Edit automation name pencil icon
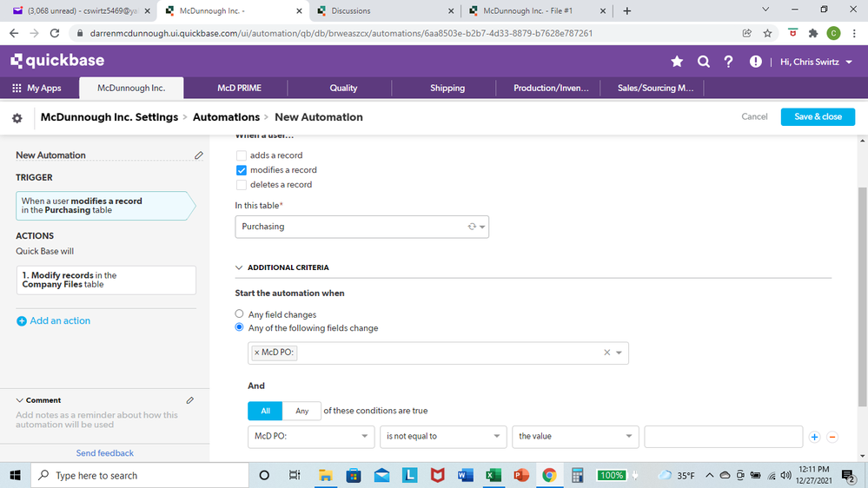The width and height of the screenshot is (868, 488). 199,155
